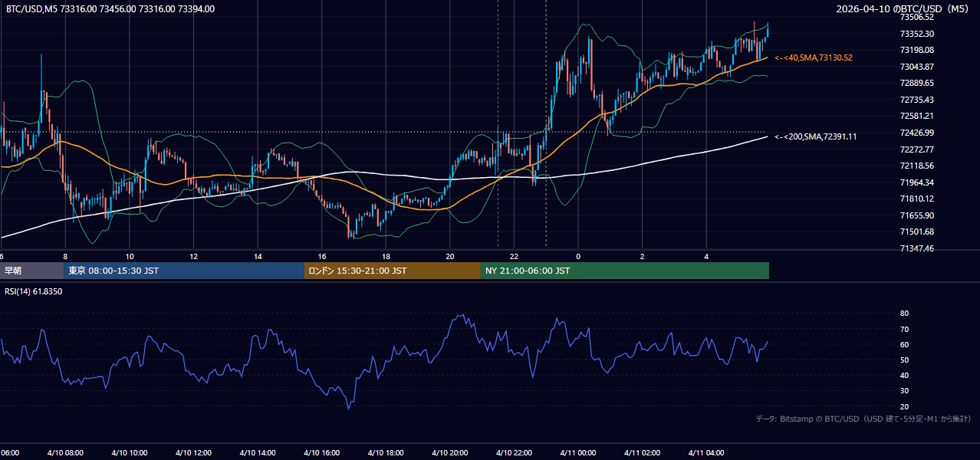Click RSI scale value 20
980x460 pixels.
click(904, 406)
